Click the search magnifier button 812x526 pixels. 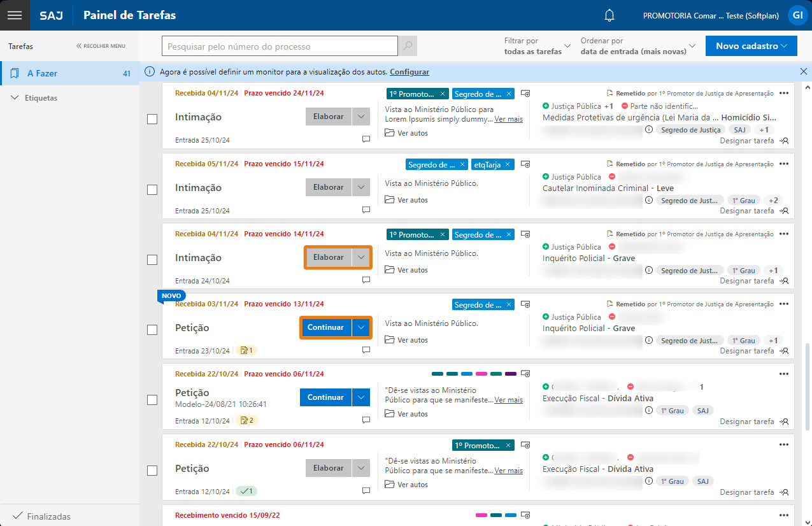pos(408,46)
